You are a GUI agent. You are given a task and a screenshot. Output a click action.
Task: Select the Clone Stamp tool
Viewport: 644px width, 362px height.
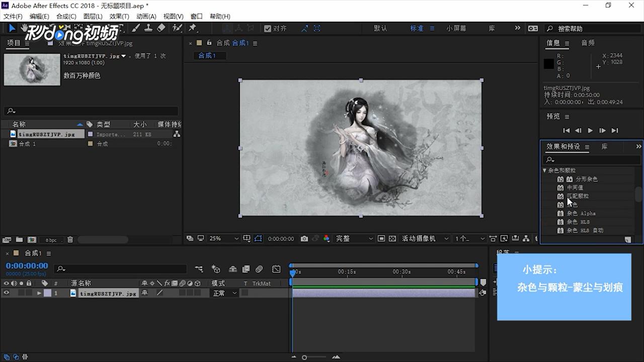pos(148,29)
